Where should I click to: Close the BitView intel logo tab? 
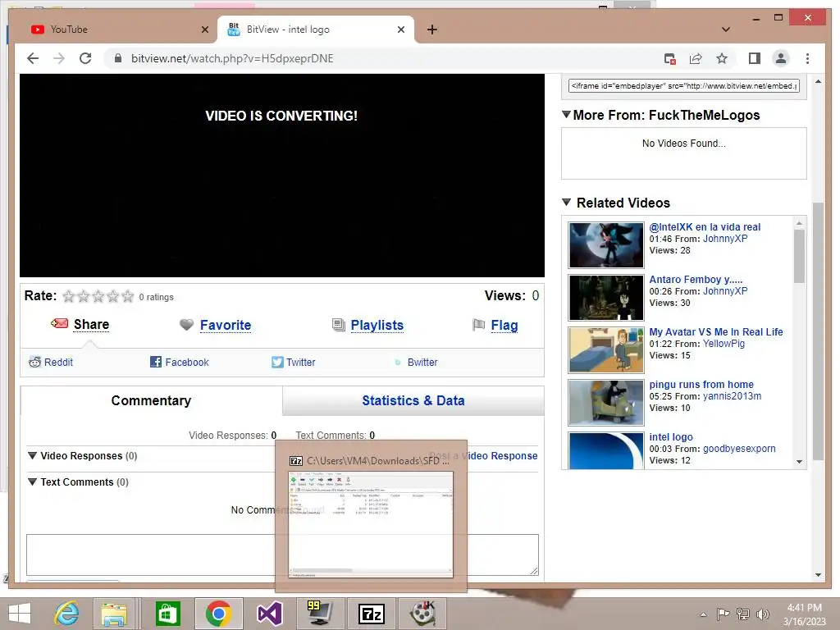pyautogui.click(x=400, y=30)
